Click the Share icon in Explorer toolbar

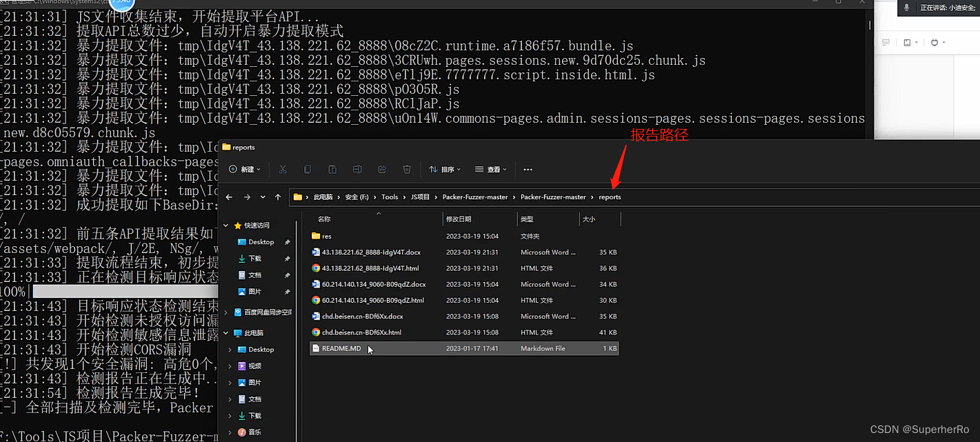tap(382, 170)
